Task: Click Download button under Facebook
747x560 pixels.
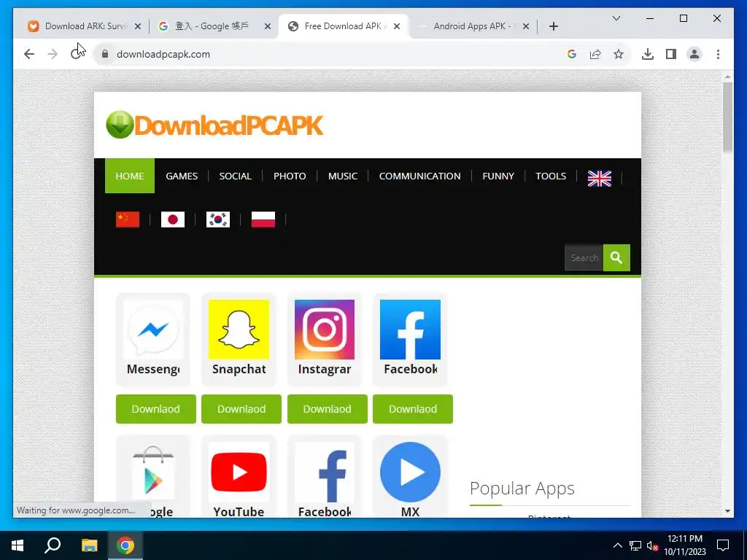Action: click(413, 409)
